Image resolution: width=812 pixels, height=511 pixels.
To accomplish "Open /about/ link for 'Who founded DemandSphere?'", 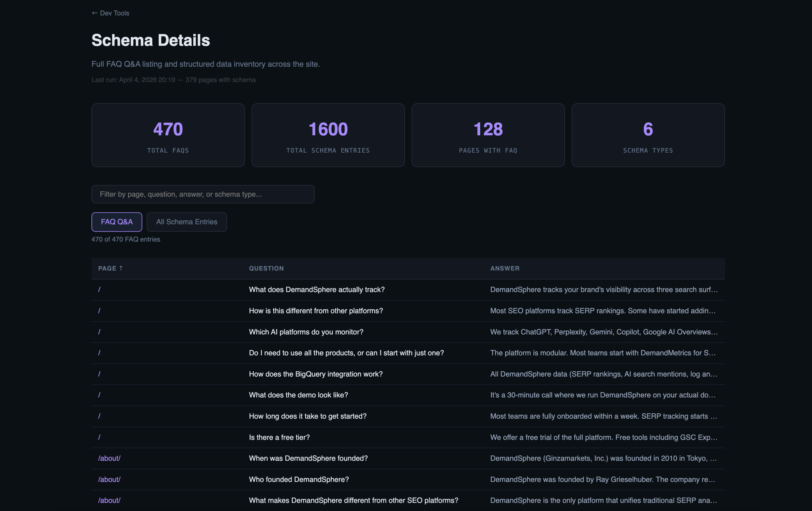I will (109, 479).
